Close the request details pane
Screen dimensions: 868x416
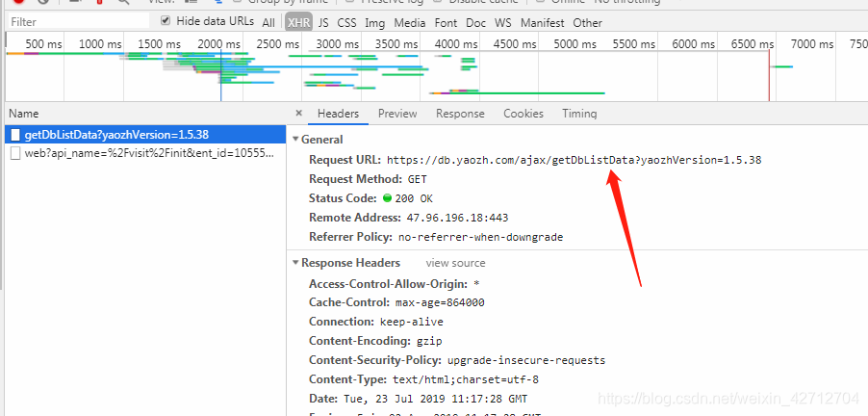click(x=299, y=113)
